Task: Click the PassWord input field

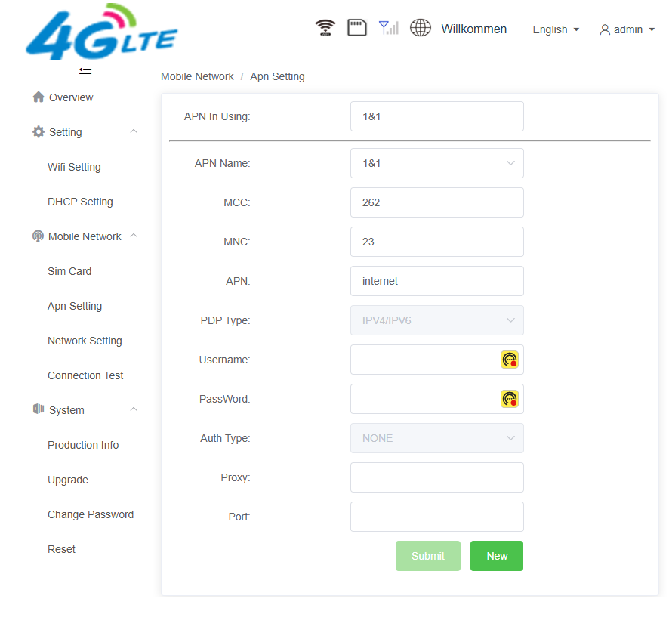Action: [x=436, y=399]
